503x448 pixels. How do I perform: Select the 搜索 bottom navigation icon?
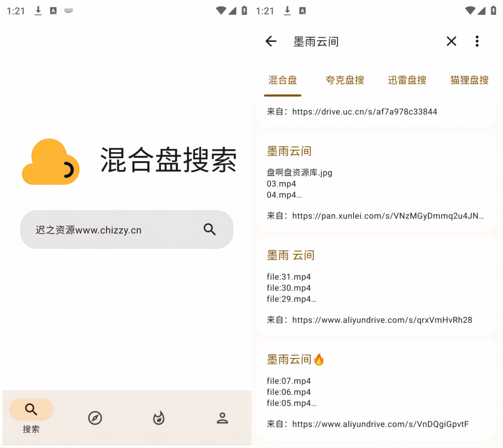(31, 410)
